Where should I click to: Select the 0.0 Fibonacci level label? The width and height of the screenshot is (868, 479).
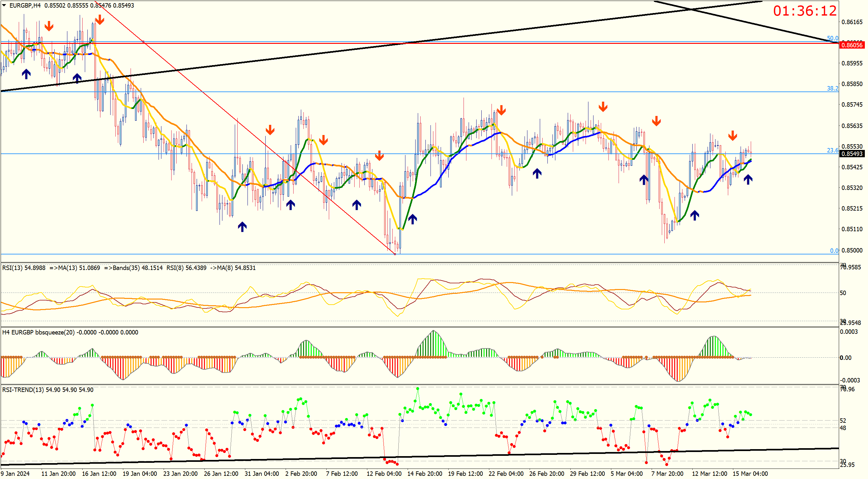834,251
